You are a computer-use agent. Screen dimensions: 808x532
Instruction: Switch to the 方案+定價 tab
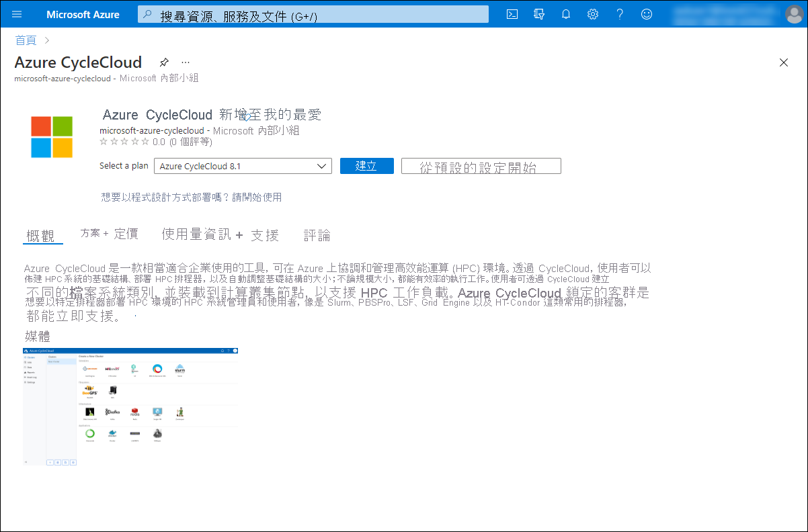(x=110, y=234)
